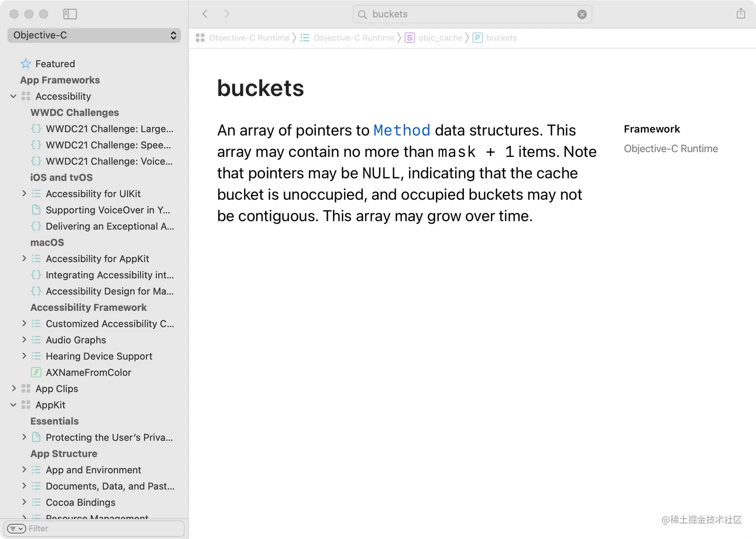This screenshot has width=756, height=539.
Task: Expand Accessibility for AppKit
Action: click(24, 258)
